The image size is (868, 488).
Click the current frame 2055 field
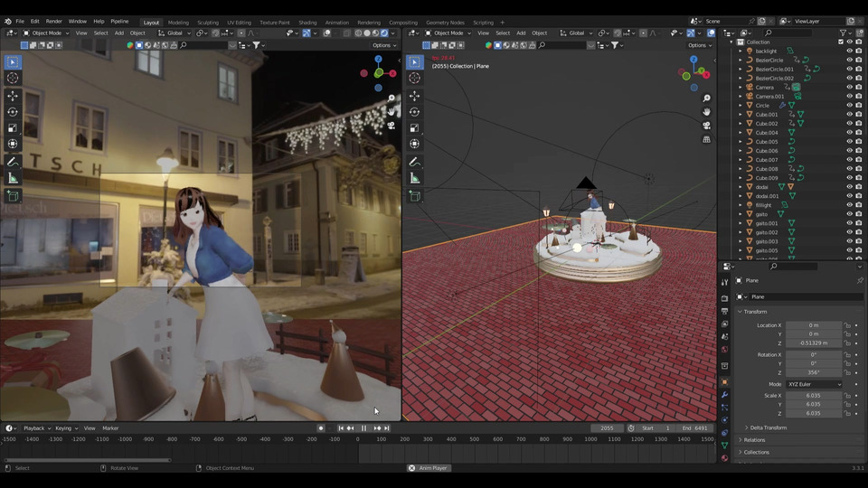[608, 428]
